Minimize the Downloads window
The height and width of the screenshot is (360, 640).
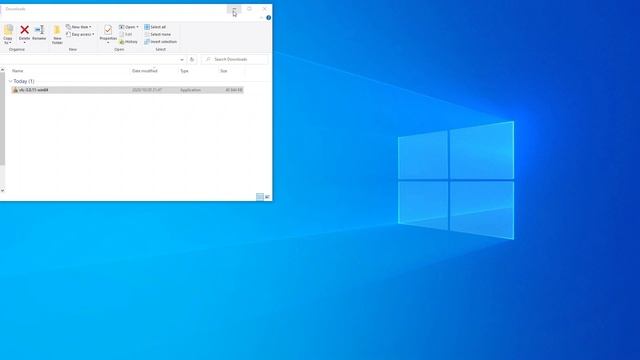[234, 9]
